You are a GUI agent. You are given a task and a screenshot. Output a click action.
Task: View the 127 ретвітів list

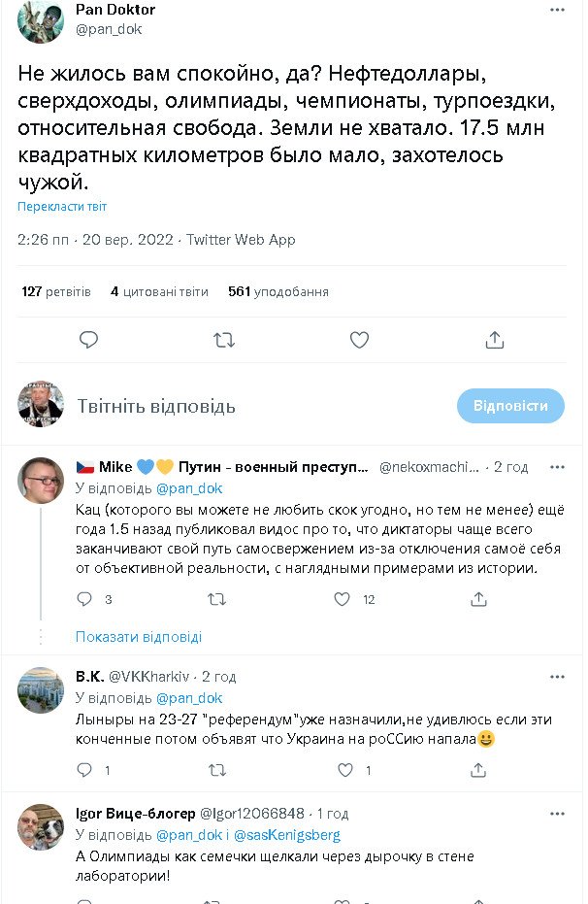coord(56,291)
